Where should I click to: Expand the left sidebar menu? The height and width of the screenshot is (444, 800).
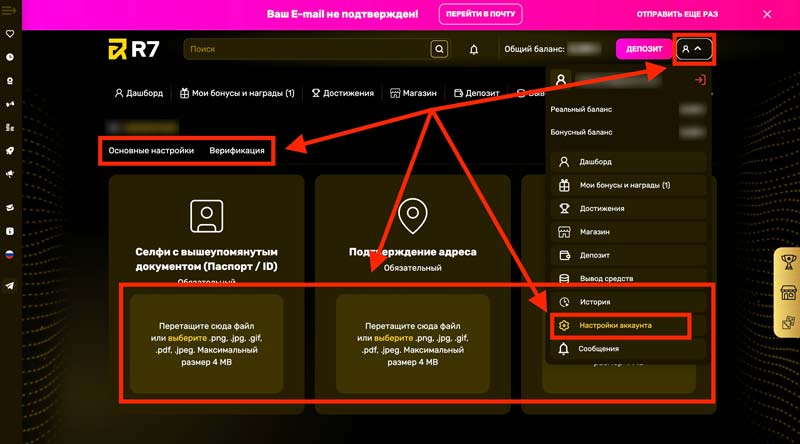coord(10,10)
